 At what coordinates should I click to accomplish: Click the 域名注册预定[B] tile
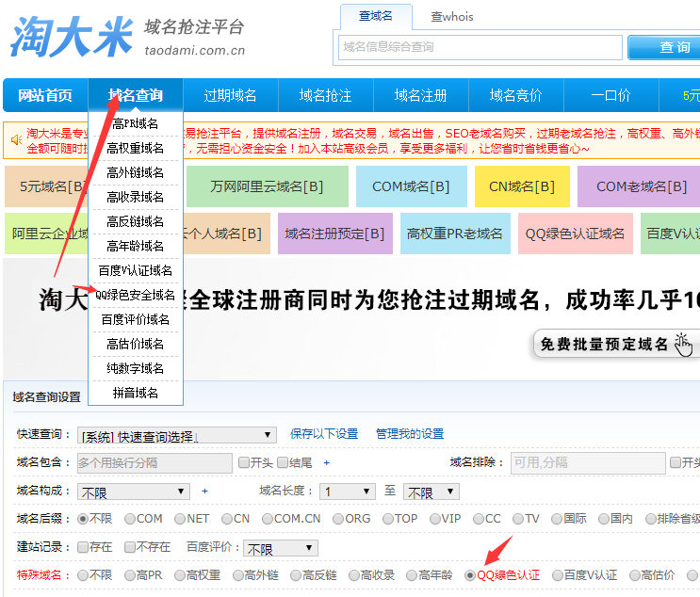click(x=334, y=234)
